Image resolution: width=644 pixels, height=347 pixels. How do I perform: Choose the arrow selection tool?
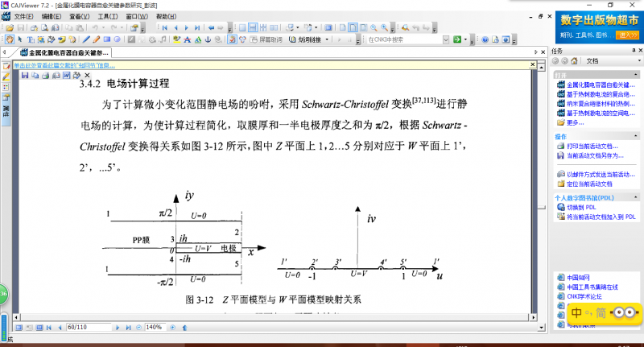pos(20,39)
